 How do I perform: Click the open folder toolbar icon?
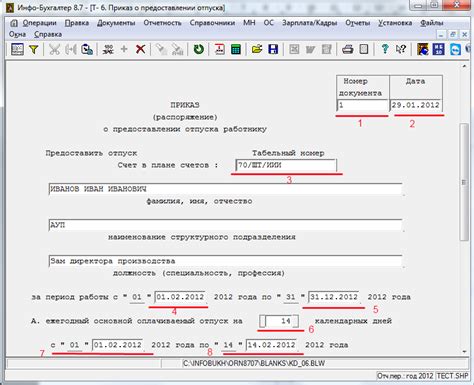pos(257,50)
